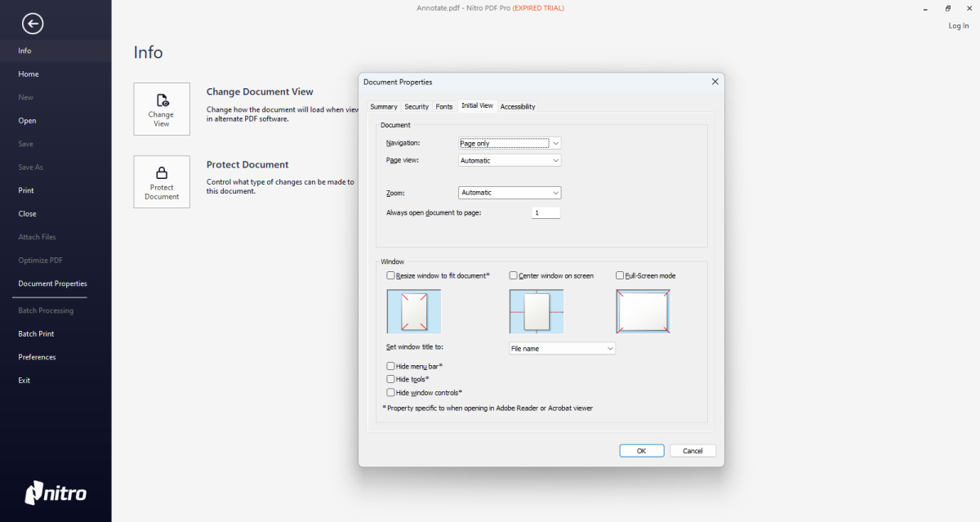980x522 pixels.
Task: Close the Document Properties dialog with X
Action: tap(715, 82)
